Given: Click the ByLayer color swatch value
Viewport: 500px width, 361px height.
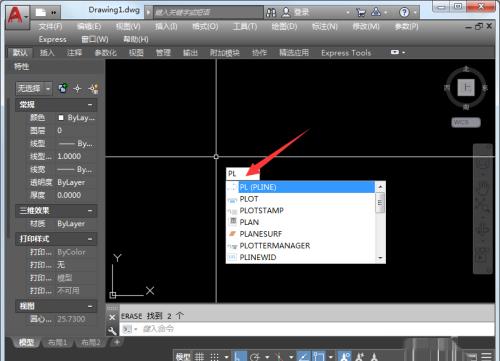Looking at the screenshot, I should pyautogui.click(x=77, y=118).
